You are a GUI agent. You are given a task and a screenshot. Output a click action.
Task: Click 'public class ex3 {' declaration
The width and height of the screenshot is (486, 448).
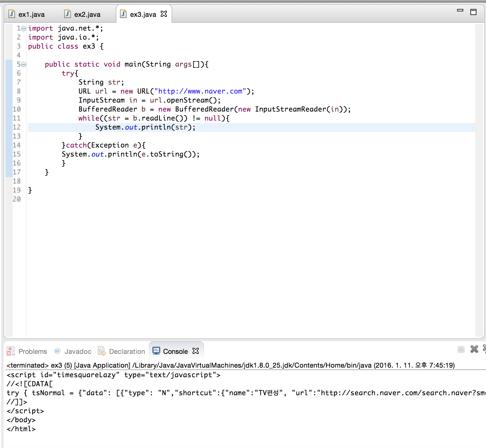(x=66, y=46)
